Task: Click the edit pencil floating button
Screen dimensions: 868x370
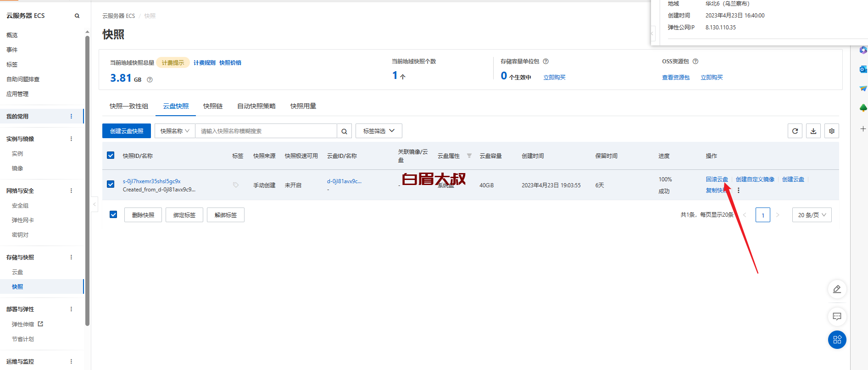Action: coord(837,289)
